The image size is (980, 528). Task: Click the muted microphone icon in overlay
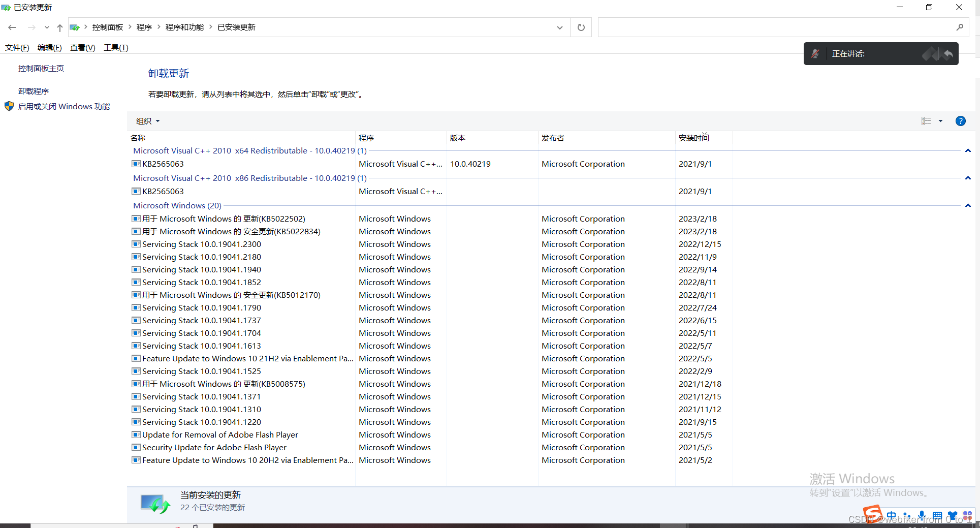click(815, 54)
